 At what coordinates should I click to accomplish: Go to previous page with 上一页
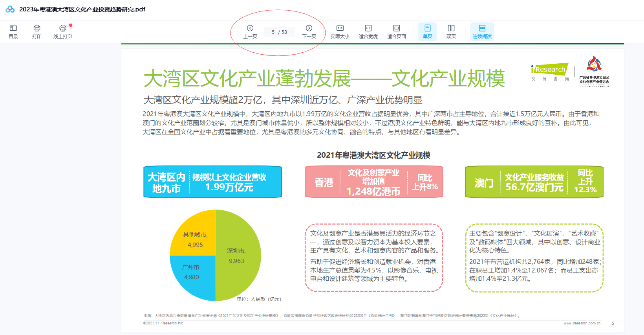[250, 32]
